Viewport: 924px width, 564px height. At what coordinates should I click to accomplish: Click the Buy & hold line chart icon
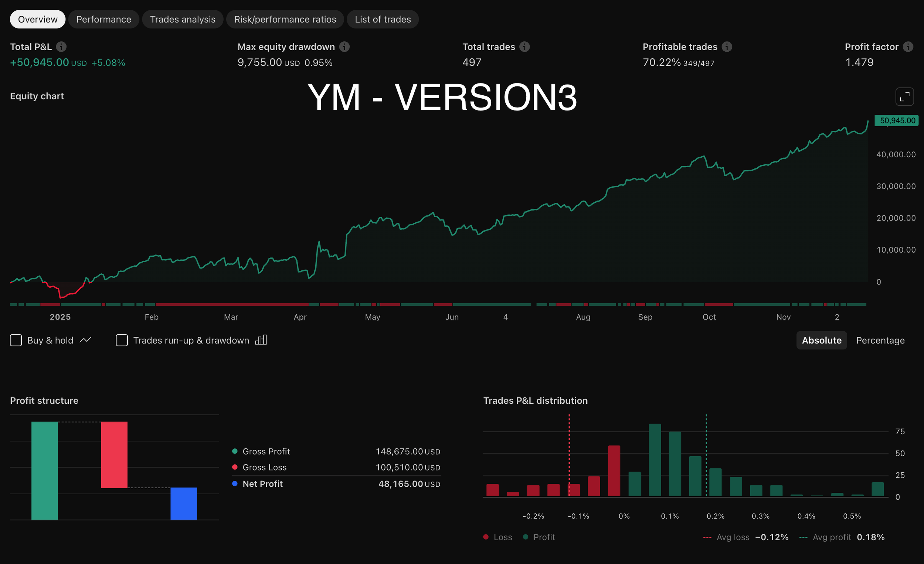[85, 340]
